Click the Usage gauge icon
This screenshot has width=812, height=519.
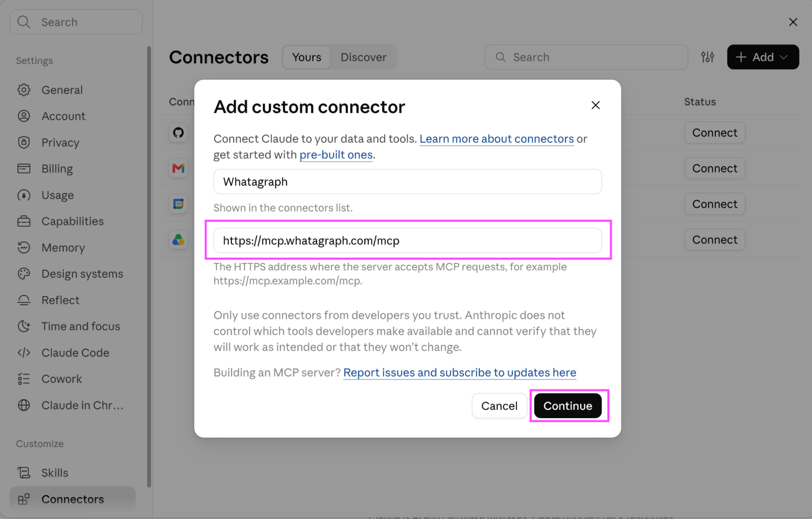(x=24, y=195)
